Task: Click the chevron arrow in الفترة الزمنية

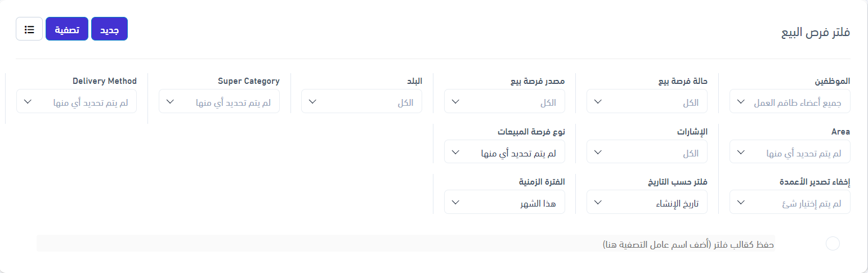Action: 456,203
